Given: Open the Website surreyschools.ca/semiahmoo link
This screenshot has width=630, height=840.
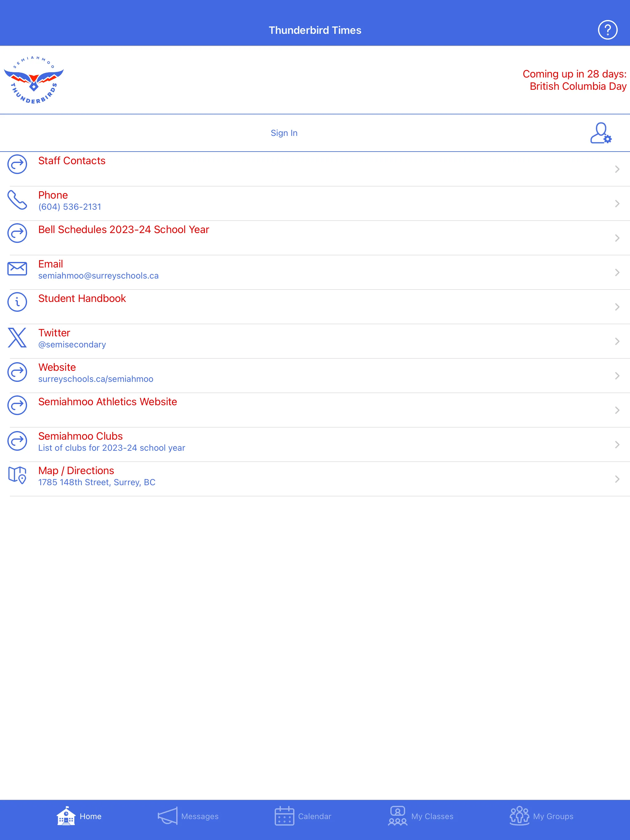Looking at the screenshot, I should (315, 372).
